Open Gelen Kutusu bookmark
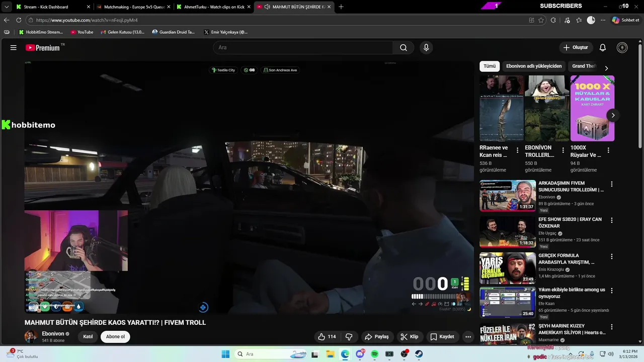 (x=123, y=32)
